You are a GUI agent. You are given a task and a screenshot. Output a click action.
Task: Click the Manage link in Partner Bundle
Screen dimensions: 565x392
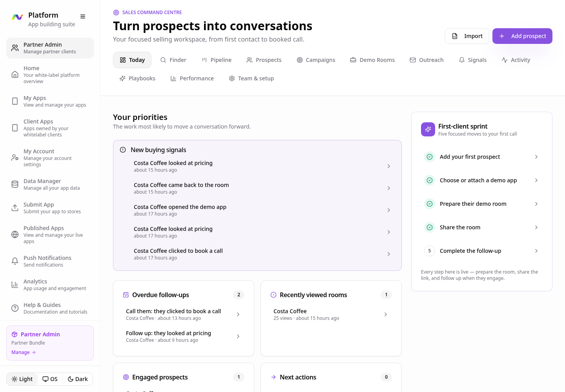24,352
